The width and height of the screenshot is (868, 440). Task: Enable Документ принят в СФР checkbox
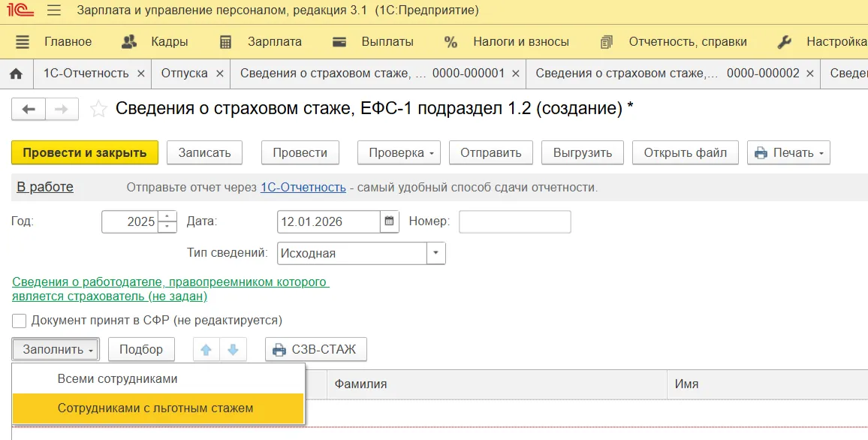pos(20,321)
